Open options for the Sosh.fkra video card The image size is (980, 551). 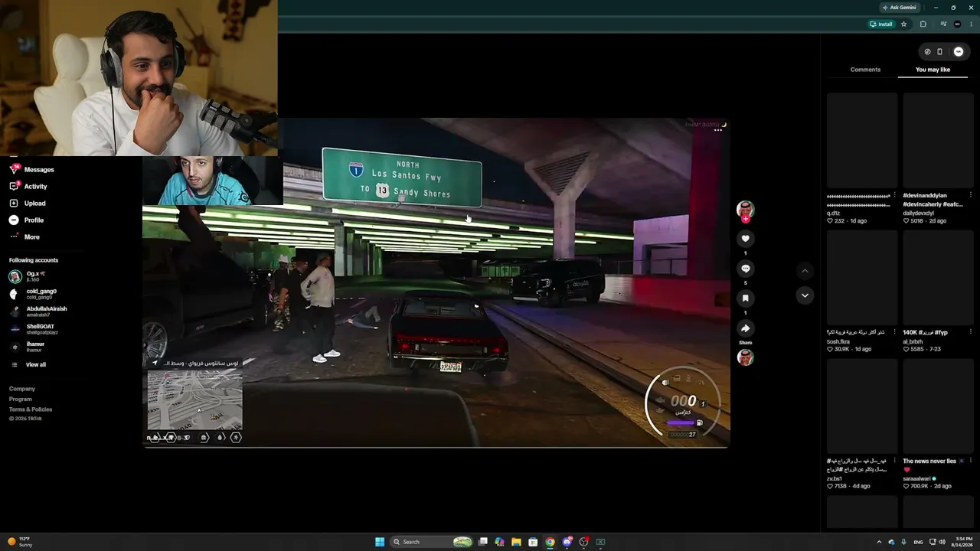tap(894, 332)
